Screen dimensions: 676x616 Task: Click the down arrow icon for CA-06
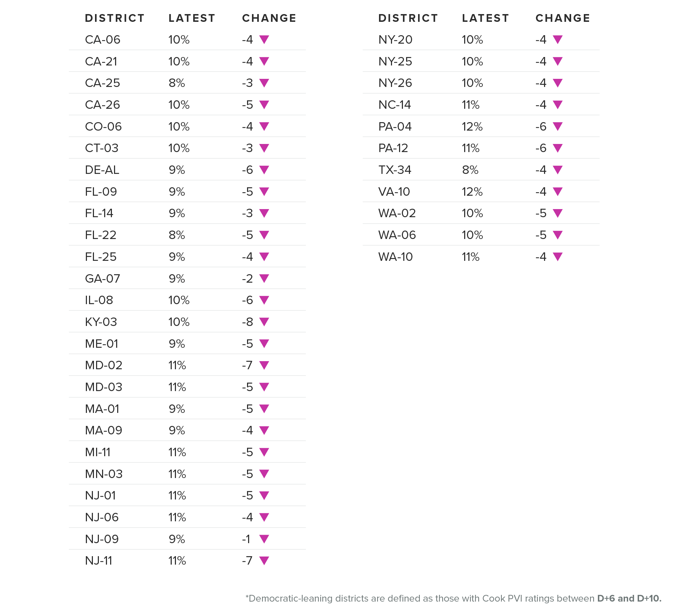[x=264, y=39]
